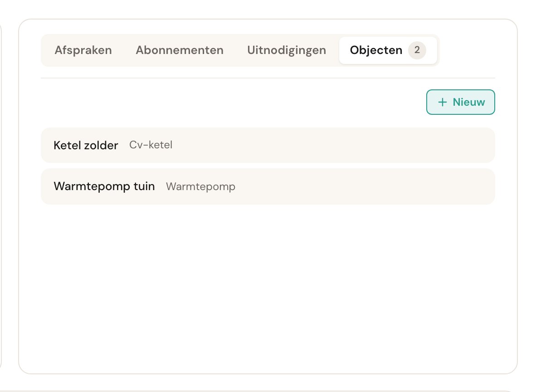Click the grey tab bar background after Objecten

[x=438, y=50]
